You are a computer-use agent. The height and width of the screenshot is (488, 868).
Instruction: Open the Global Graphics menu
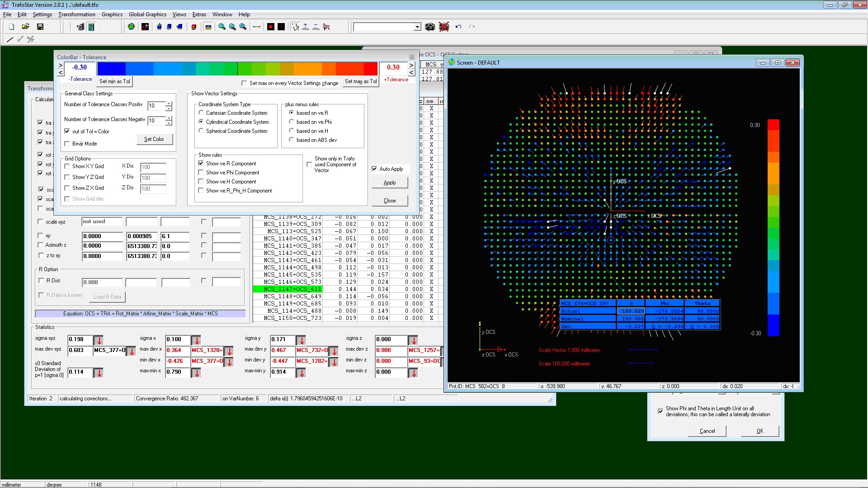coord(147,14)
